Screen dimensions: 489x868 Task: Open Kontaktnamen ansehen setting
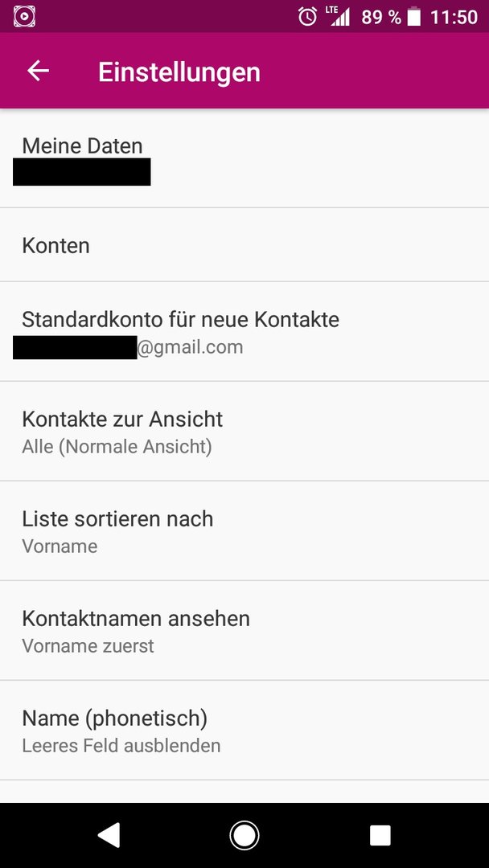[244, 631]
